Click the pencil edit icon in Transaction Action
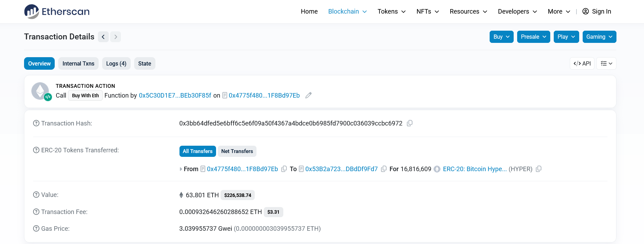This screenshot has width=644, height=244. point(308,96)
